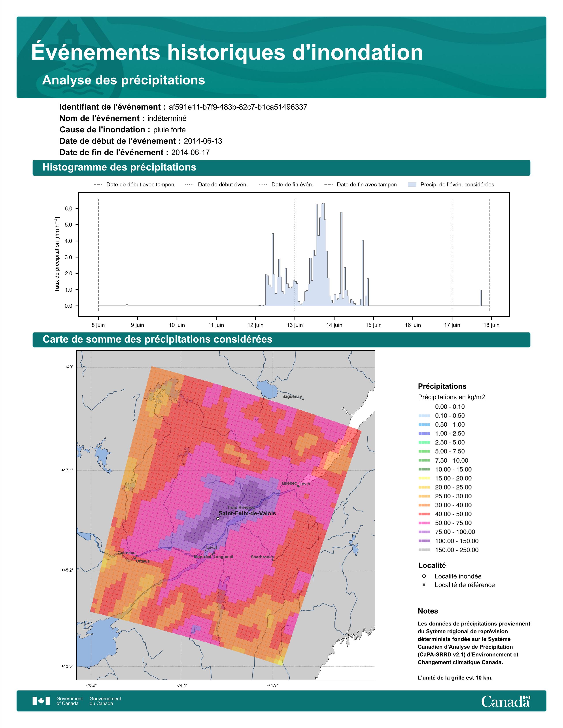Click the 20.00 - 25.00 legend swatch
Viewport: 563px width, 728px height.
click(x=424, y=488)
